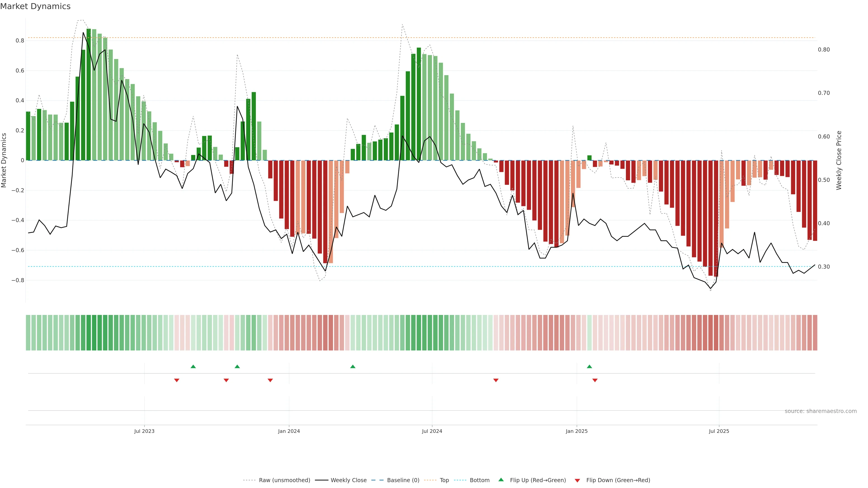Hide the Baseline (0) series via legend
The width and height of the screenshot is (868, 488).
(x=403, y=480)
